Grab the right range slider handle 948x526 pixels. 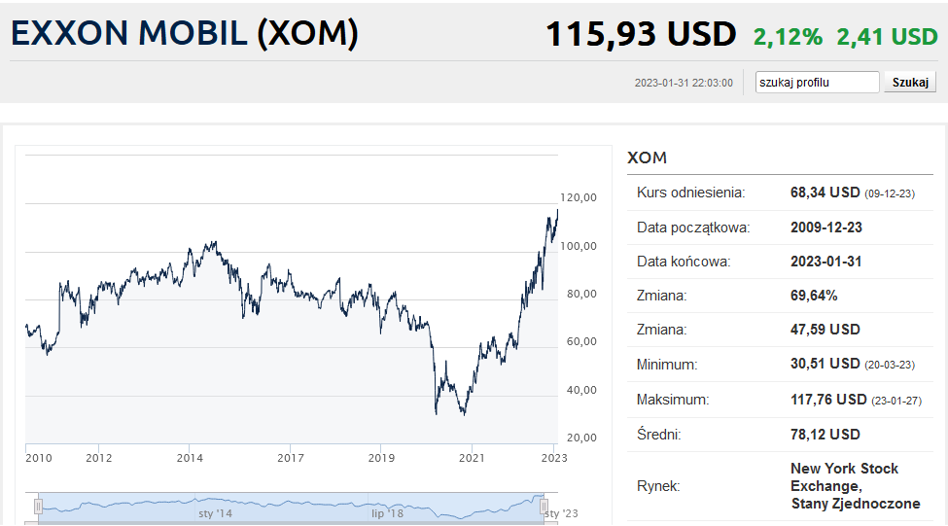point(544,506)
